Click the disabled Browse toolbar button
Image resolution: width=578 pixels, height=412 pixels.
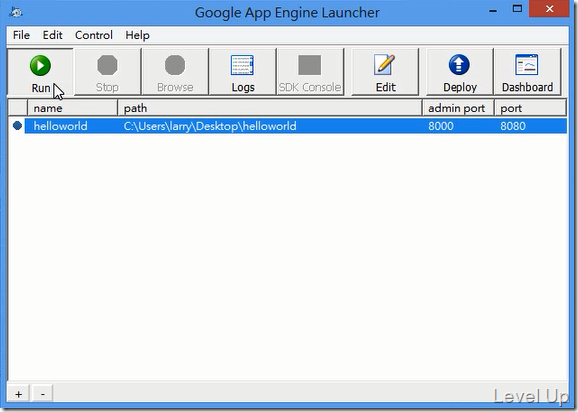175,72
